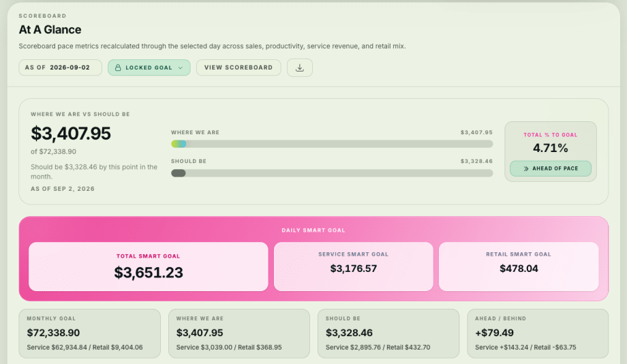This screenshot has height=364, width=627.
Task: Click the Should Be progress bar
Action: point(332,173)
